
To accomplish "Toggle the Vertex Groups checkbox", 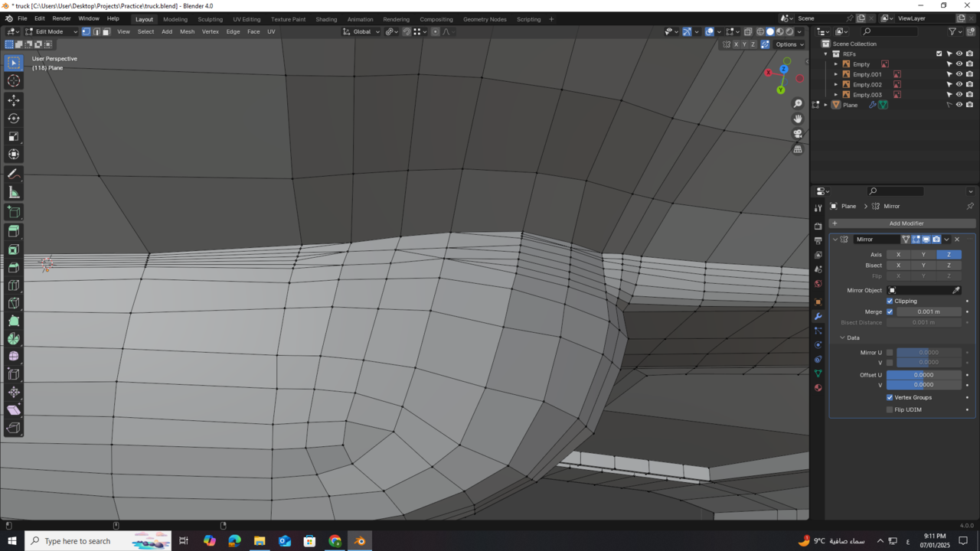I will click(890, 397).
